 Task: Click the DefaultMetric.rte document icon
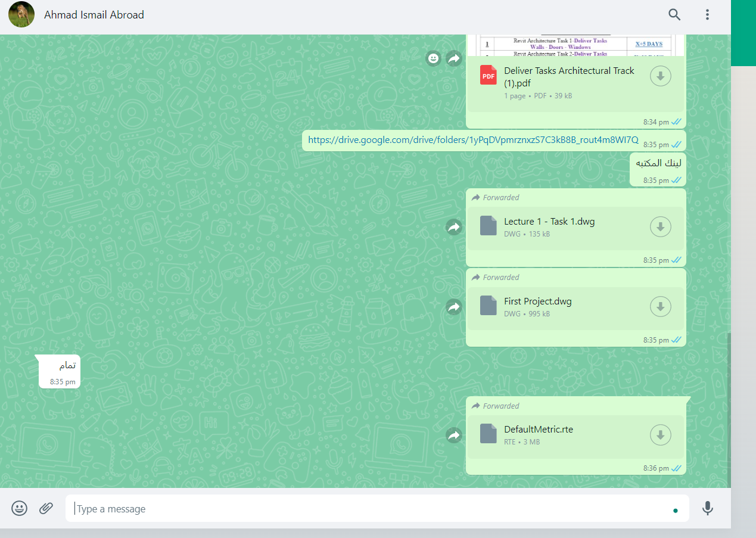click(x=489, y=434)
